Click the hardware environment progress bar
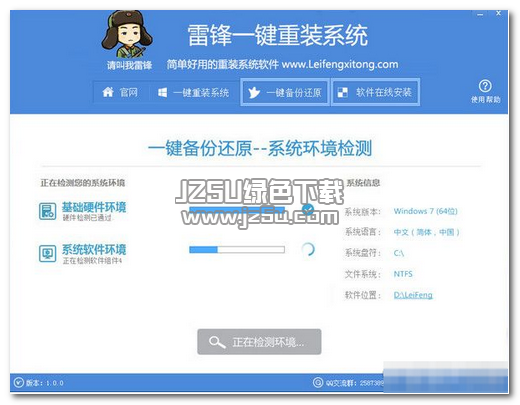Screen dimensions: 520x405 (237, 209)
